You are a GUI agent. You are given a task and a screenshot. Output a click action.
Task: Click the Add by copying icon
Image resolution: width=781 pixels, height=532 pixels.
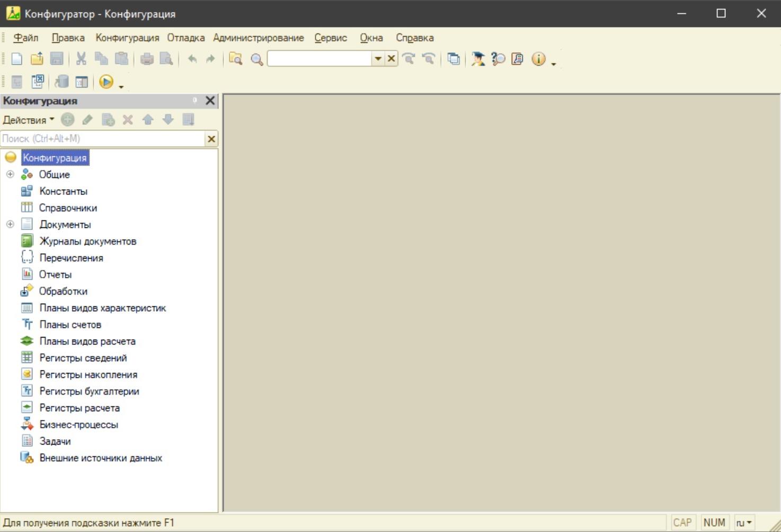click(x=108, y=120)
